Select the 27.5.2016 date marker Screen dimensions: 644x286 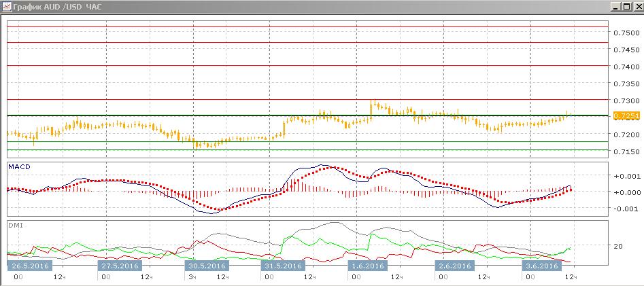tap(120, 266)
